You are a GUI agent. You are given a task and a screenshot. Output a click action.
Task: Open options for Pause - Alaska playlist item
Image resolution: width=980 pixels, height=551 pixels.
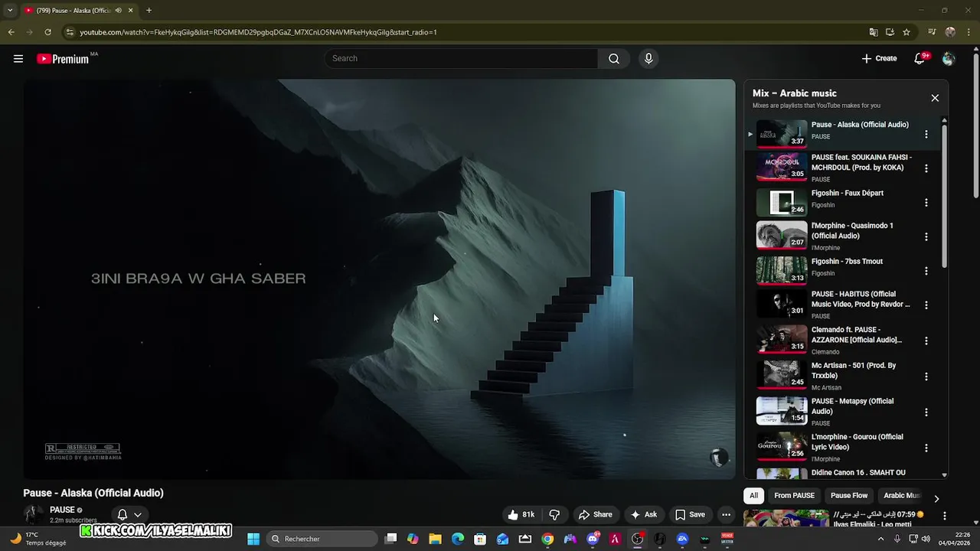pyautogui.click(x=926, y=135)
